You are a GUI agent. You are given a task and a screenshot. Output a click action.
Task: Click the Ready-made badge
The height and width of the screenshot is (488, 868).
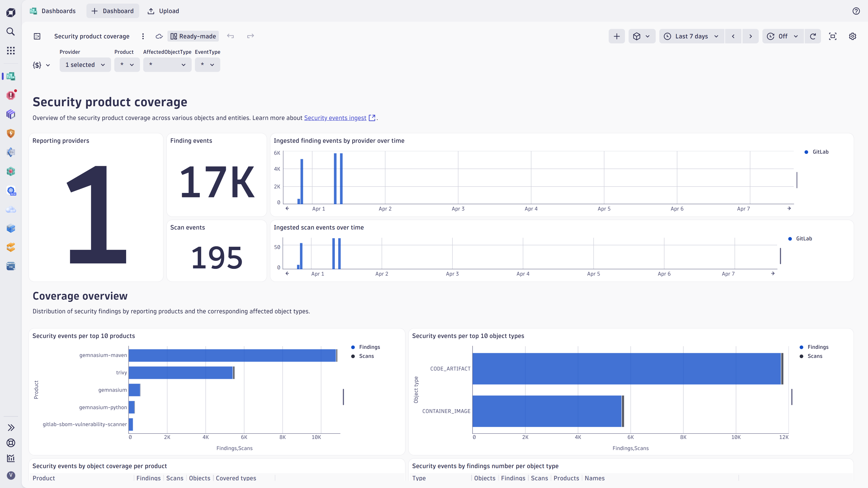tap(193, 36)
